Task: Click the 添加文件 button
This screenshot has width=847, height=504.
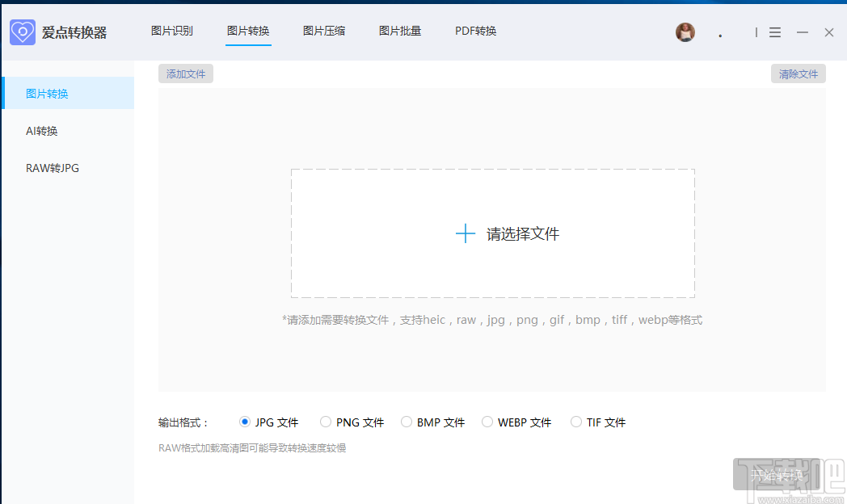Action: click(185, 73)
